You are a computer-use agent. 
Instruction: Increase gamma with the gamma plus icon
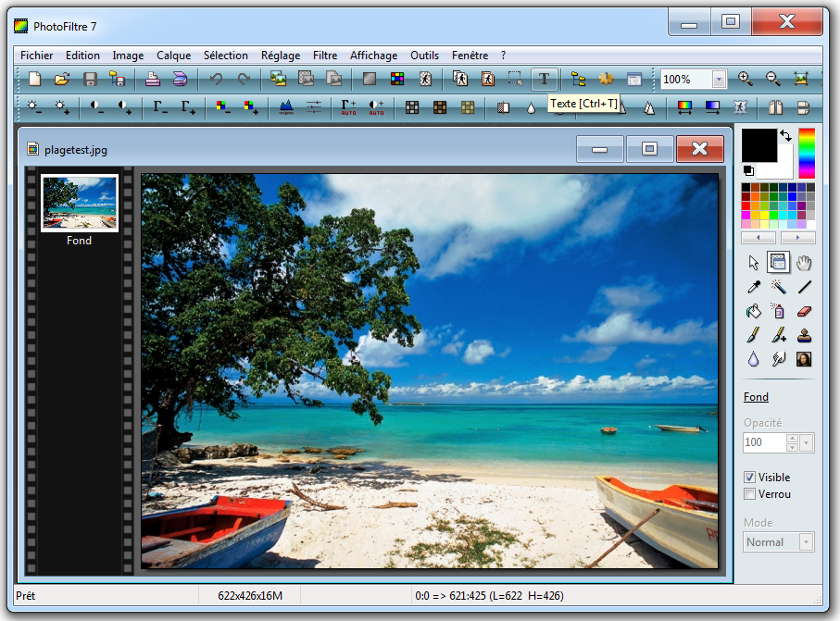pos(188,107)
